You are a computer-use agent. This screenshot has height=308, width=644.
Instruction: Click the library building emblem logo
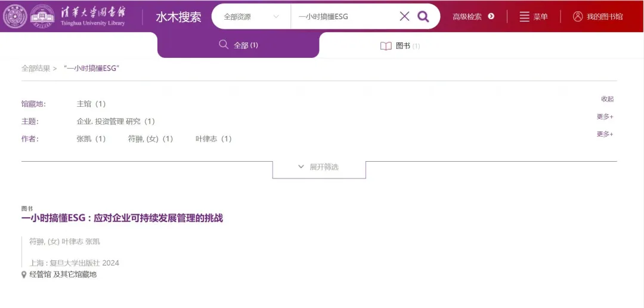point(42,16)
